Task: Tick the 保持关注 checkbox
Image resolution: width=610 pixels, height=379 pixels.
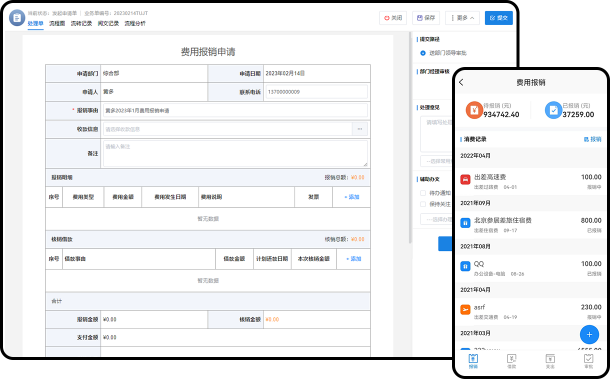Action: click(x=423, y=204)
